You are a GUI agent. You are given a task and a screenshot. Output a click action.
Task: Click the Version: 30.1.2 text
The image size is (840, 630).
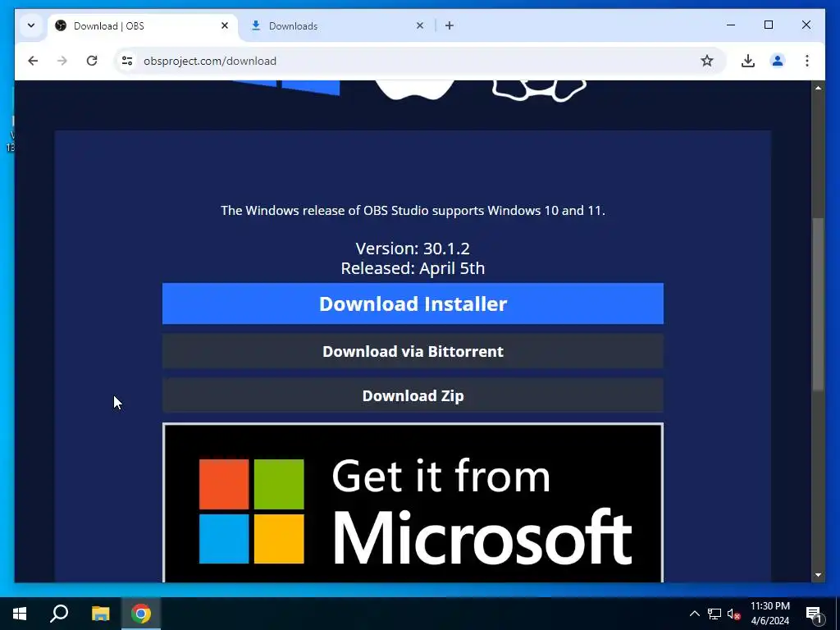pos(413,249)
